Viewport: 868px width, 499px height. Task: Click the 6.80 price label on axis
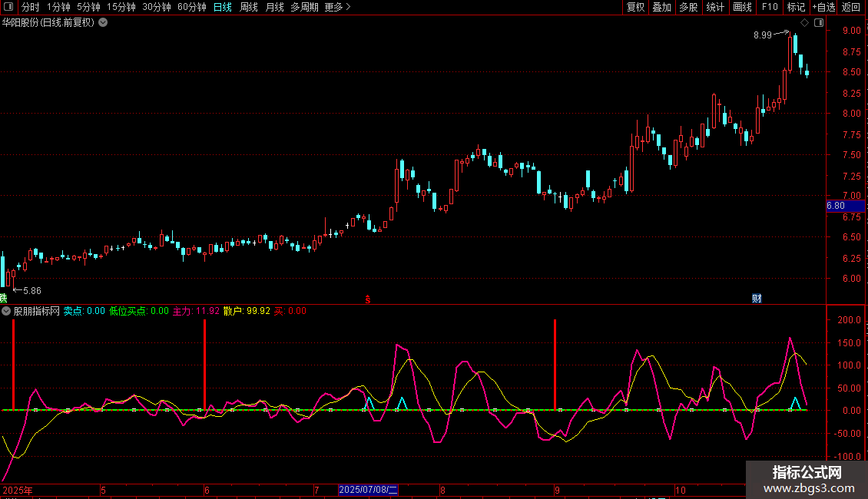pos(845,206)
